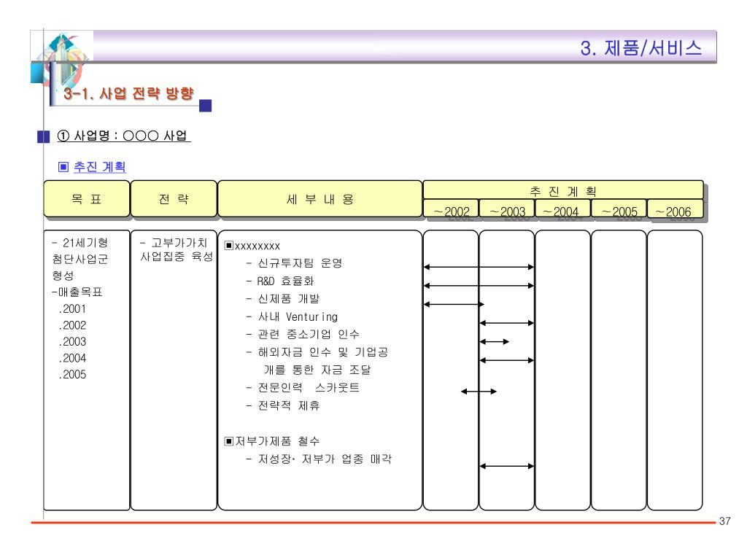Click the timeline arrow for 신규투자팀 운영
Image resolution: width=747 pixels, height=560 pixels.
pyautogui.click(x=479, y=267)
